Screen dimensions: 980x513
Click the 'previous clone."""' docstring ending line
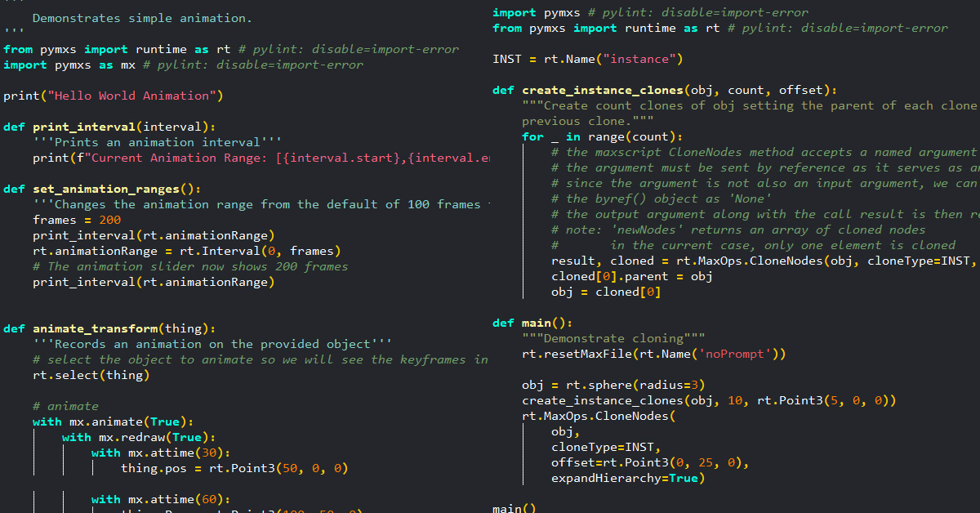587,121
